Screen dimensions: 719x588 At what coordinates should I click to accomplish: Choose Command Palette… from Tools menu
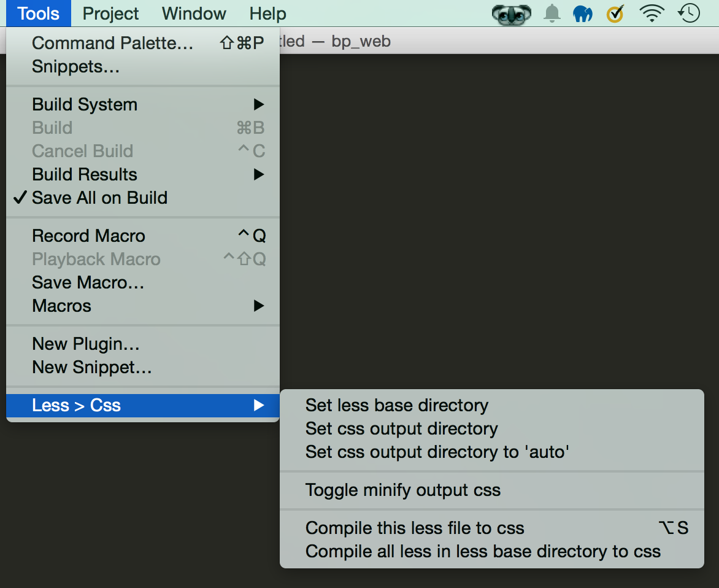pos(112,43)
